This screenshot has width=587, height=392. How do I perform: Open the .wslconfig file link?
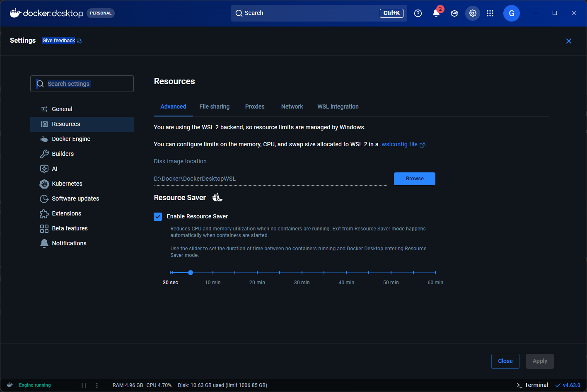399,144
